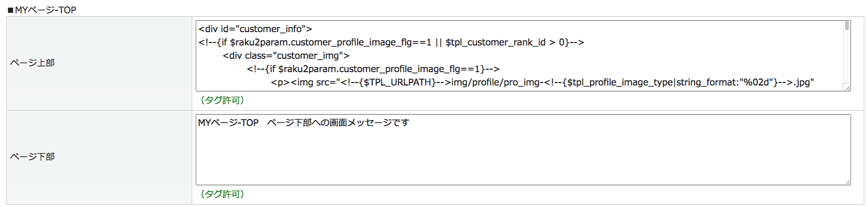Click the customer_profile_image_flg==1 line in fourth row
Image resolution: width=868 pixels, height=207 pixels.
pos(373,69)
